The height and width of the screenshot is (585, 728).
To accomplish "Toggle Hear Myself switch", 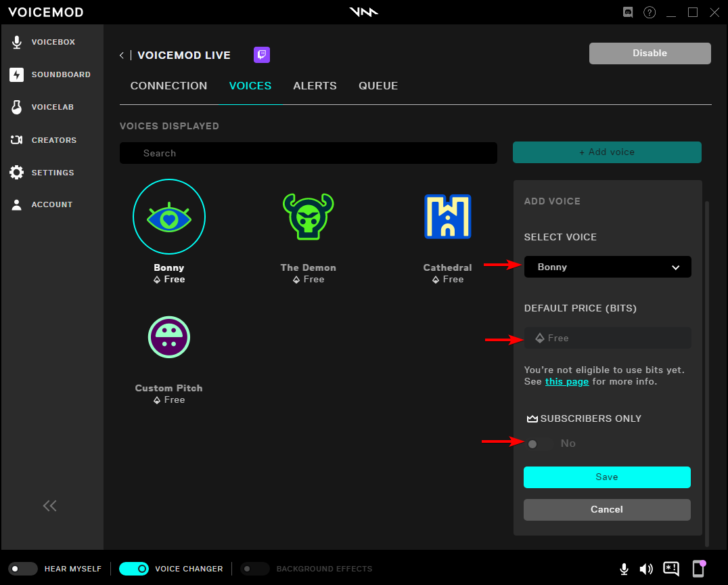I will (x=23, y=569).
